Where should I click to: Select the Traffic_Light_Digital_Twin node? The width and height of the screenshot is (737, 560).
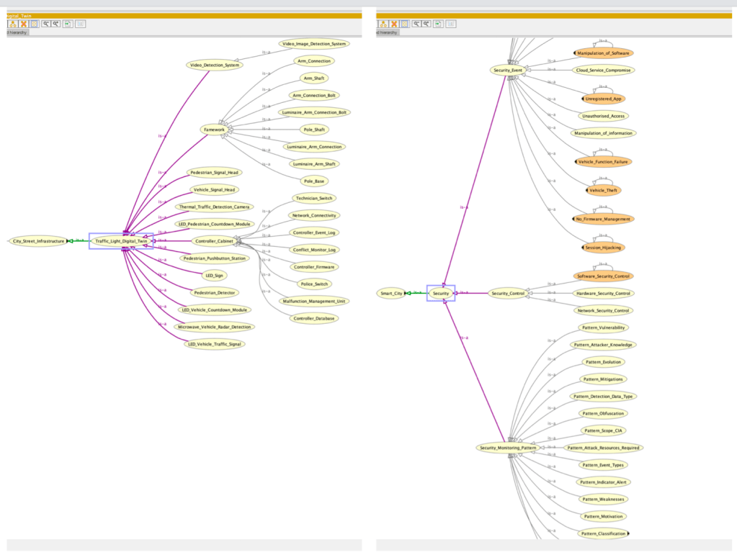click(121, 241)
